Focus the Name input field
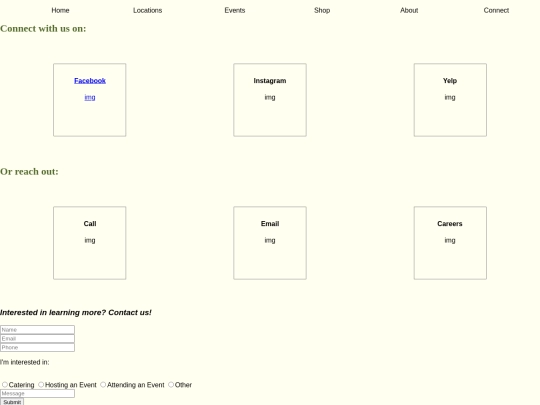This screenshot has width=540, height=405. [37, 330]
